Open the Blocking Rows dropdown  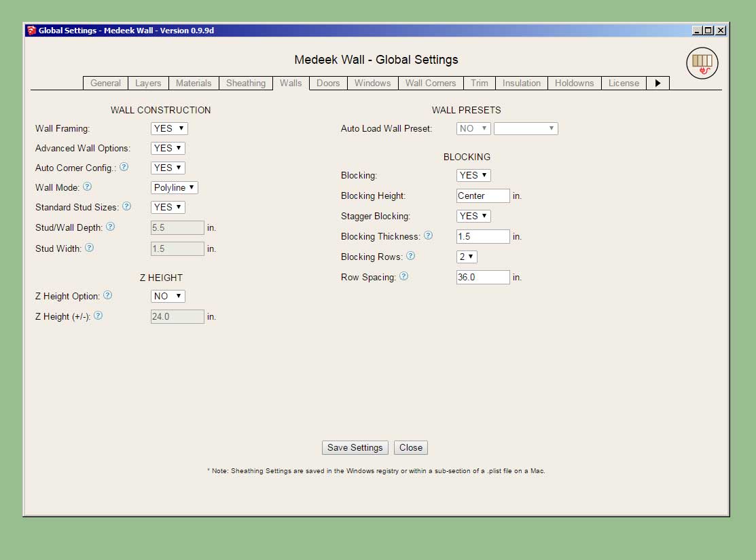click(467, 257)
